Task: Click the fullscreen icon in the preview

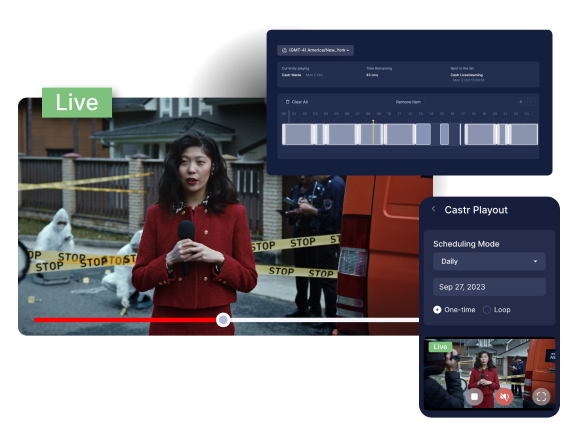Action: [541, 397]
